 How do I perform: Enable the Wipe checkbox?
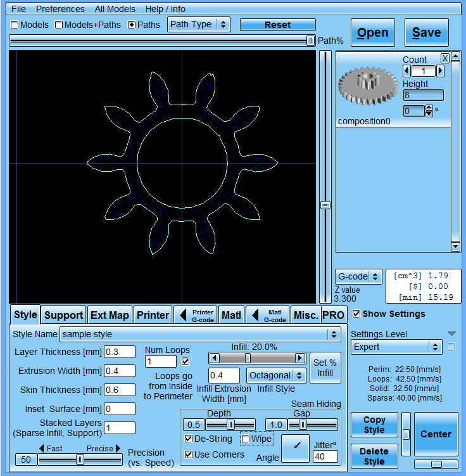[246, 439]
